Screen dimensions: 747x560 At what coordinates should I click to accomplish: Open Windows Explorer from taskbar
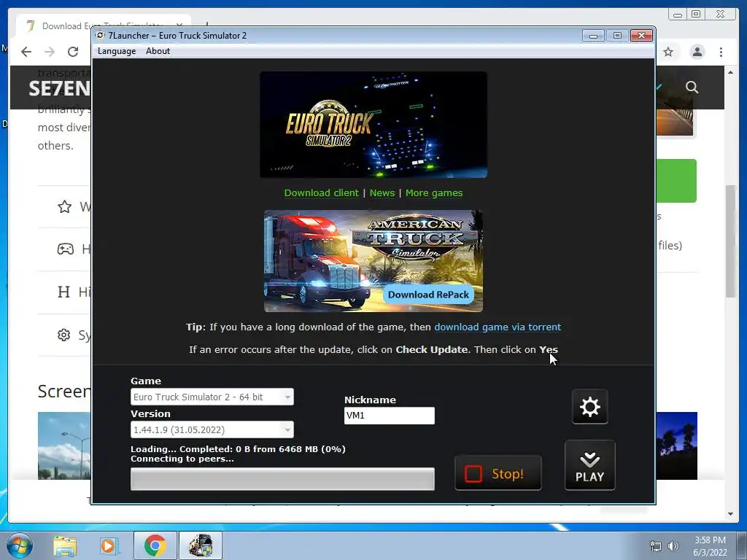point(65,545)
